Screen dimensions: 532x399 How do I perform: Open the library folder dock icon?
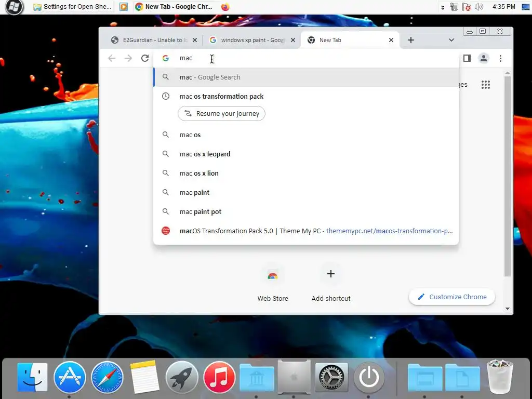(257, 377)
